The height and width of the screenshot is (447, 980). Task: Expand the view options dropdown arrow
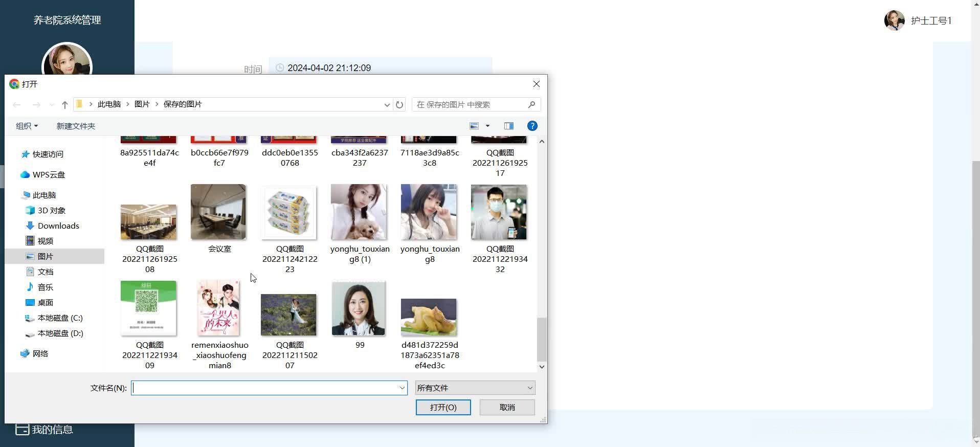(x=487, y=126)
